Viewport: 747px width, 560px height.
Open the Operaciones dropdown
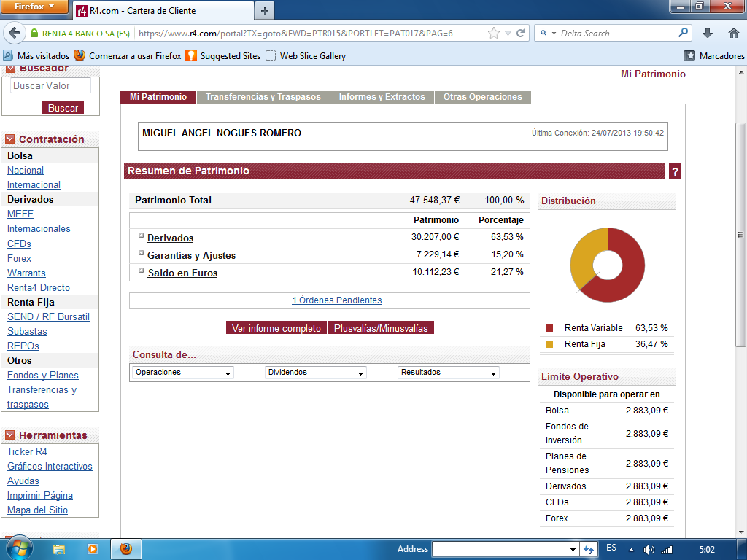(183, 373)
